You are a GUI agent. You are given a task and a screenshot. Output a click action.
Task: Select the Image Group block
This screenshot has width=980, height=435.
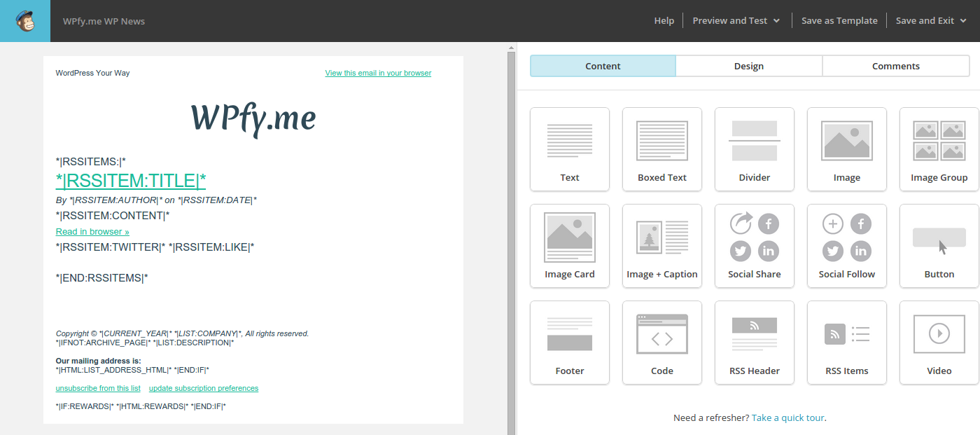pyautogui.click(x=939, y=149)
